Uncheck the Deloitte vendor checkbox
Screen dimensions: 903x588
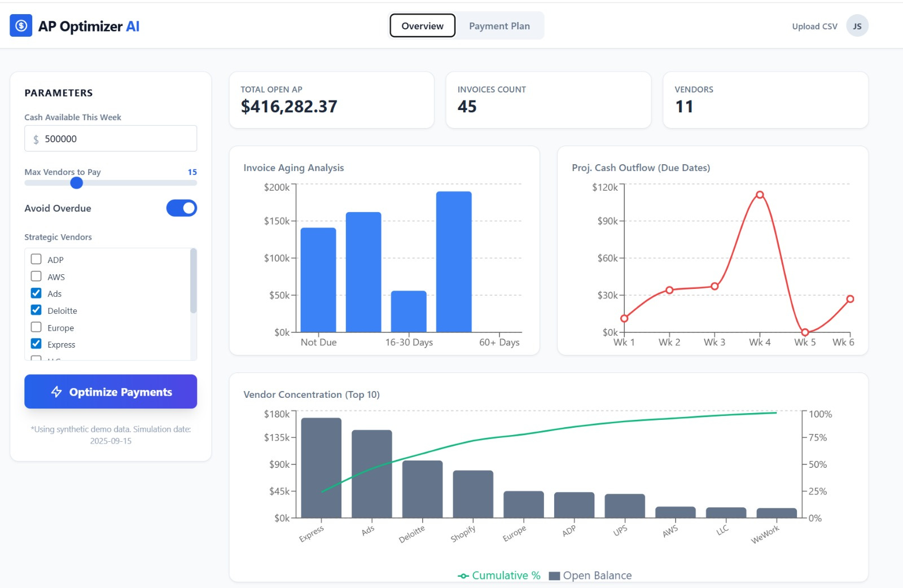pyautogui.click(x=36, y=310)
